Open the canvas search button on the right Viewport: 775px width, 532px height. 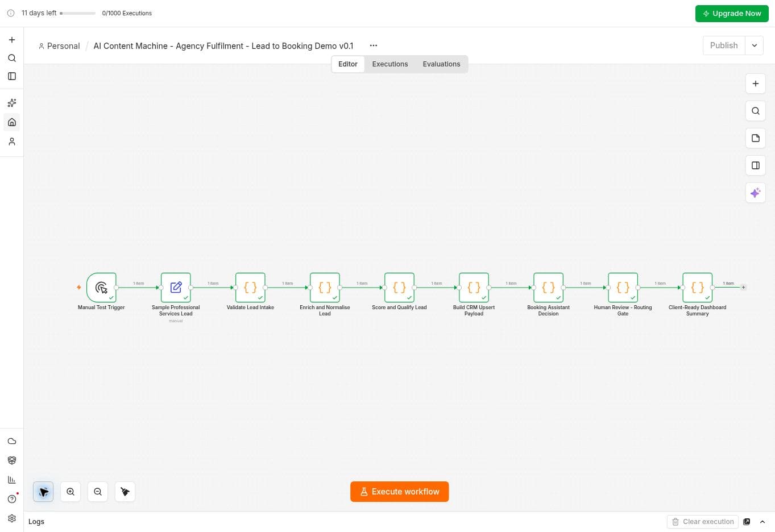[755, 111]
